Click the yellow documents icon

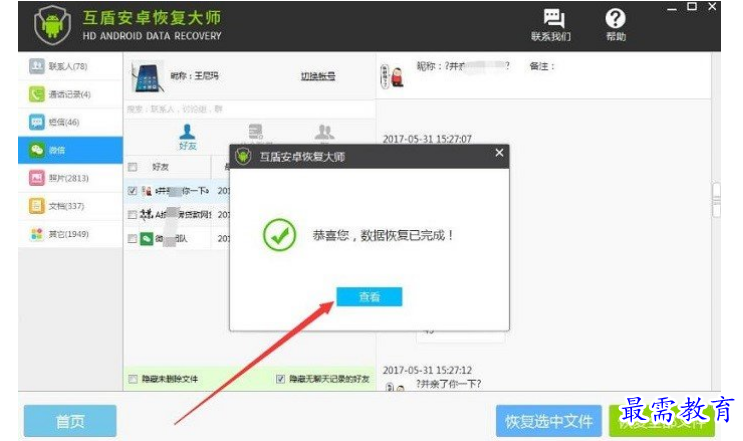pos(36,206)
